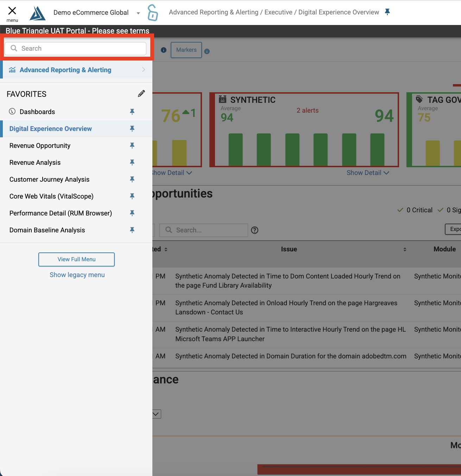Toggle pin for Core Web Vitals
Viewport: 461px width, 476px height.
[132, 196]
